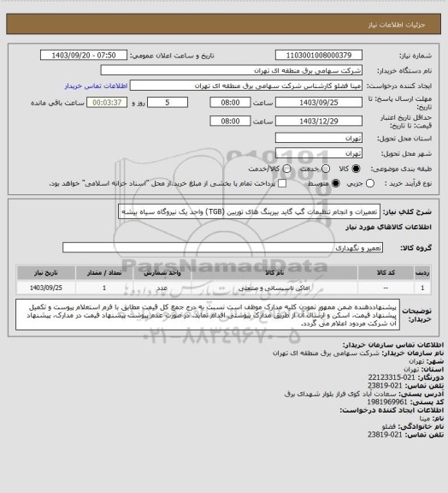Click the buyer notes text box
448x493 pixels.
[x=208, y=315]
